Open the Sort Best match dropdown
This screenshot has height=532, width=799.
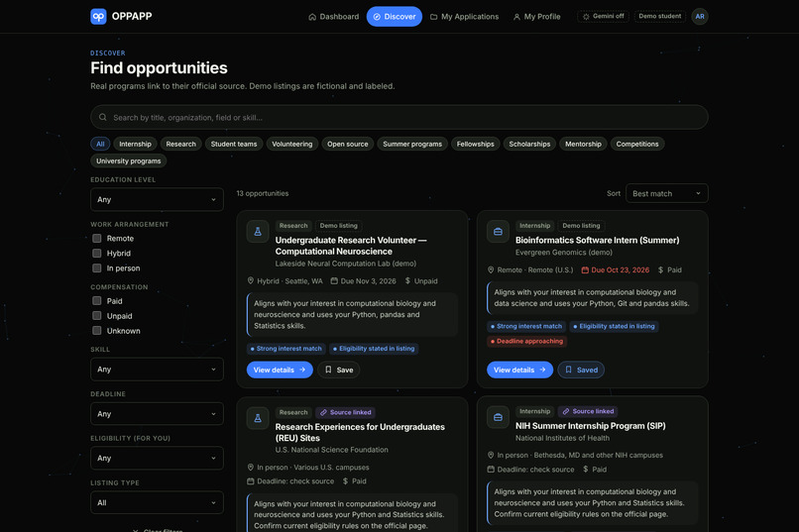pyautogui.click(x=666, y=193)
